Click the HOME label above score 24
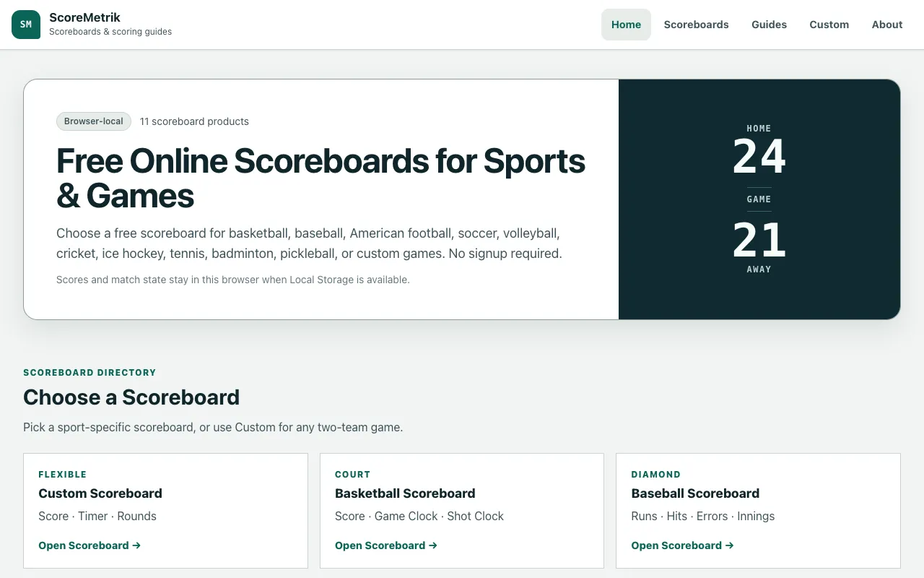 click(x=759, y=129)
